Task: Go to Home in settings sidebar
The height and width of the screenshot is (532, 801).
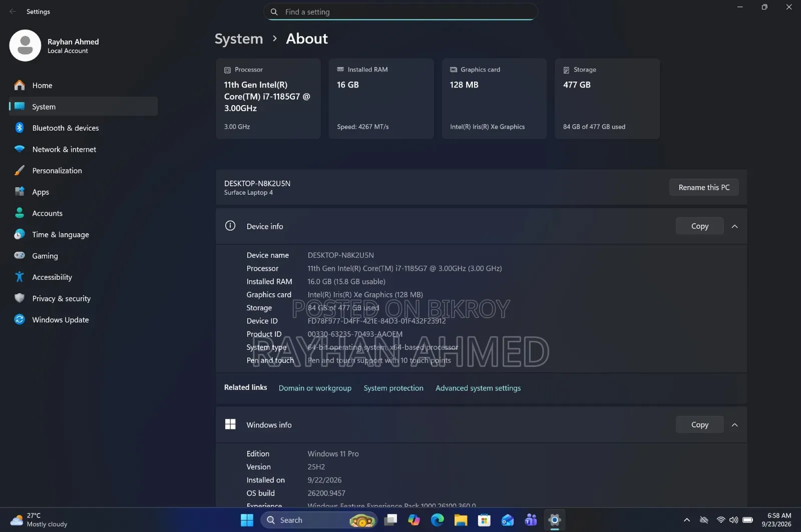Action: click(83, 86)
